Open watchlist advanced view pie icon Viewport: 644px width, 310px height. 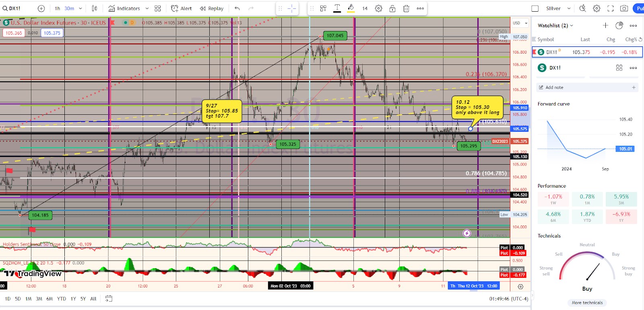pos(619,25)
